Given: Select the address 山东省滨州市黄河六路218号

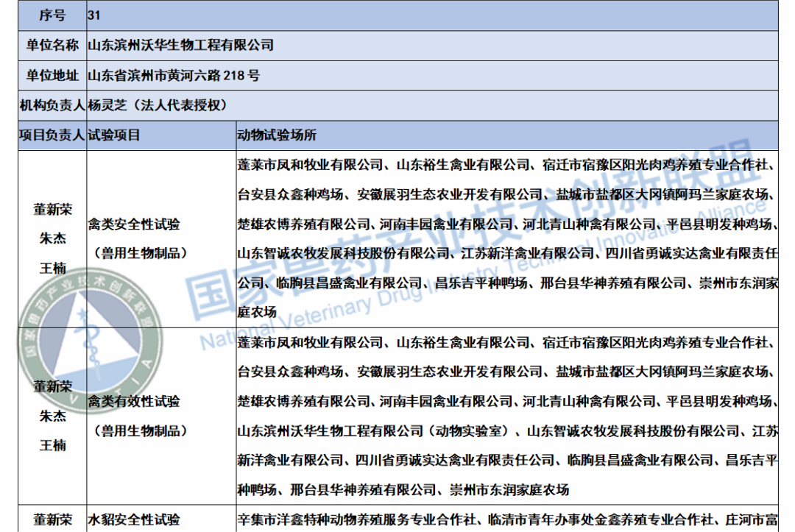Looking at the screenshot, I should coord(174,76).
